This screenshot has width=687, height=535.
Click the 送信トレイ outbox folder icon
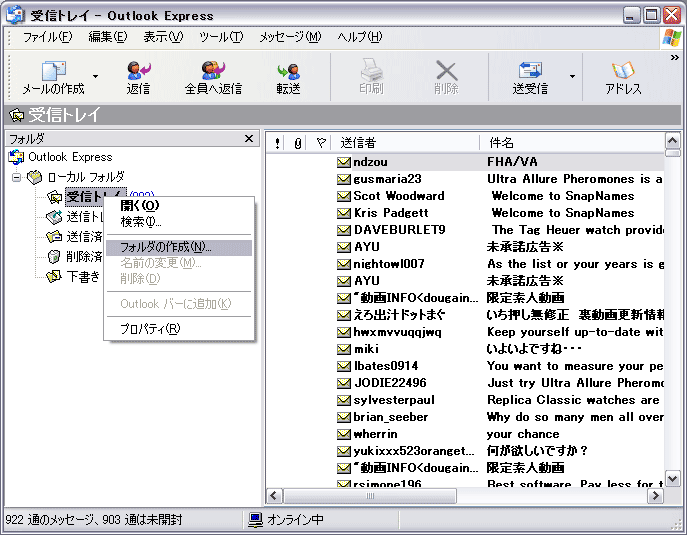pyautogui.click(x=54, y=217)
